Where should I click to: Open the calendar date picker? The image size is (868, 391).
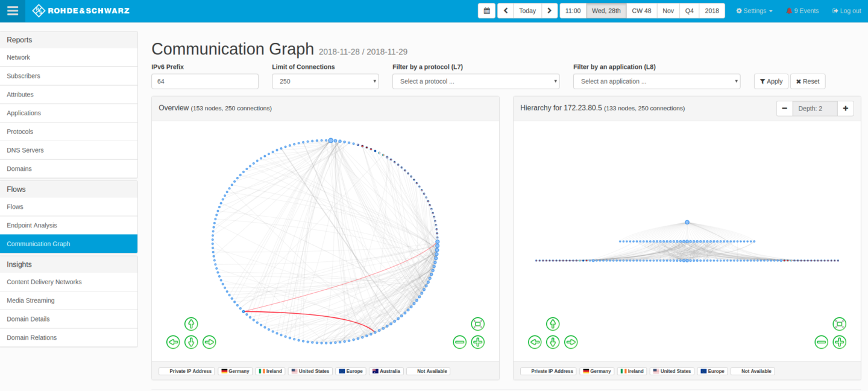(x=486, y=11)
